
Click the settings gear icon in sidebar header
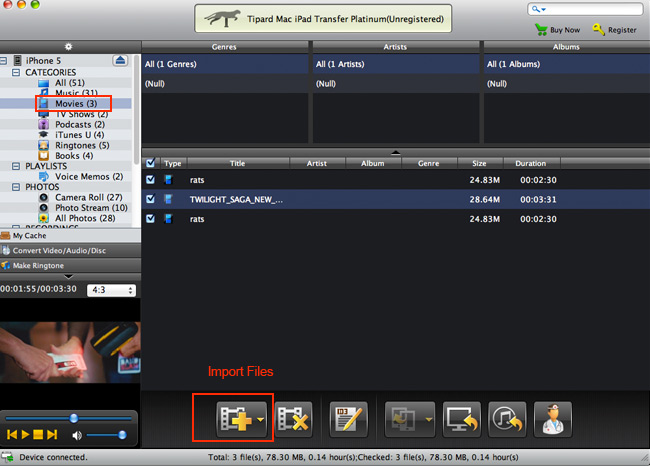pyautogui.click(x=68, y=46)
